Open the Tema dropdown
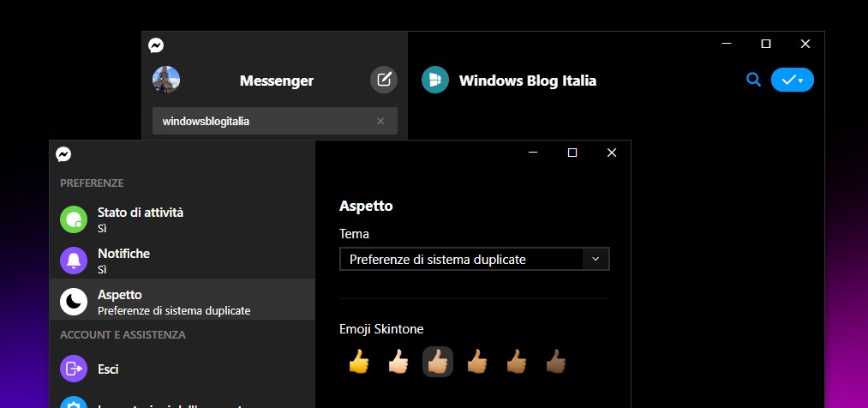 pos(475,259)
